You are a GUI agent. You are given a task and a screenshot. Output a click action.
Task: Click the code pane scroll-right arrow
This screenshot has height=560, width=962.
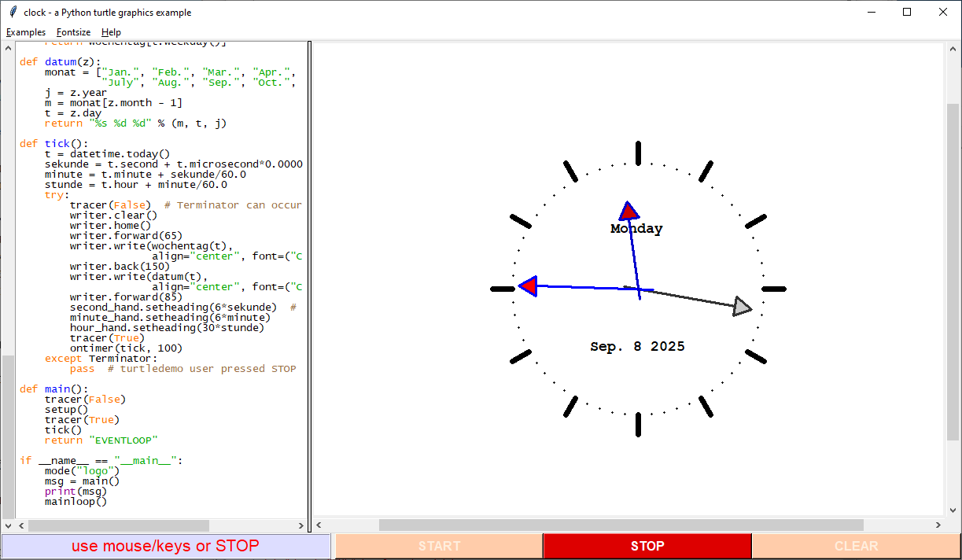(300, 525)
